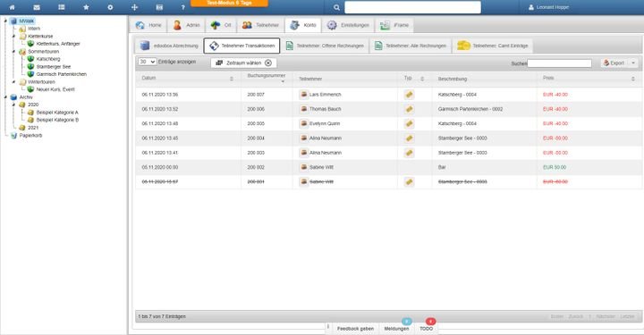Open the gear icon in top bar
Image resolution: width=644 pixels, height=335 pixels.
click(110, 7)
